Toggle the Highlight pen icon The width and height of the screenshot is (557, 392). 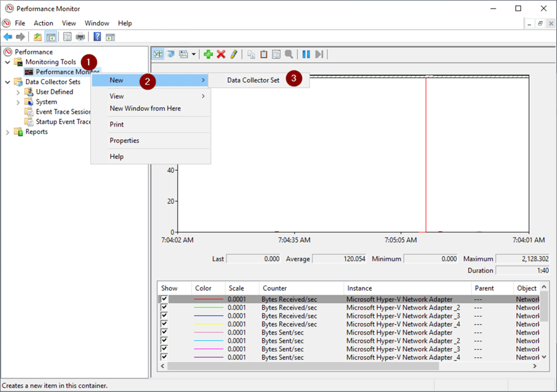coord(233,54)
